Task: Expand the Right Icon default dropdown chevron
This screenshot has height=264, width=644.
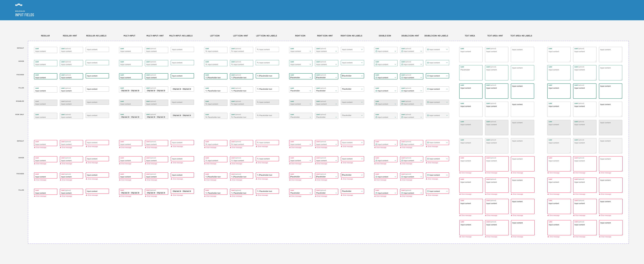Action: coord(310,51)
